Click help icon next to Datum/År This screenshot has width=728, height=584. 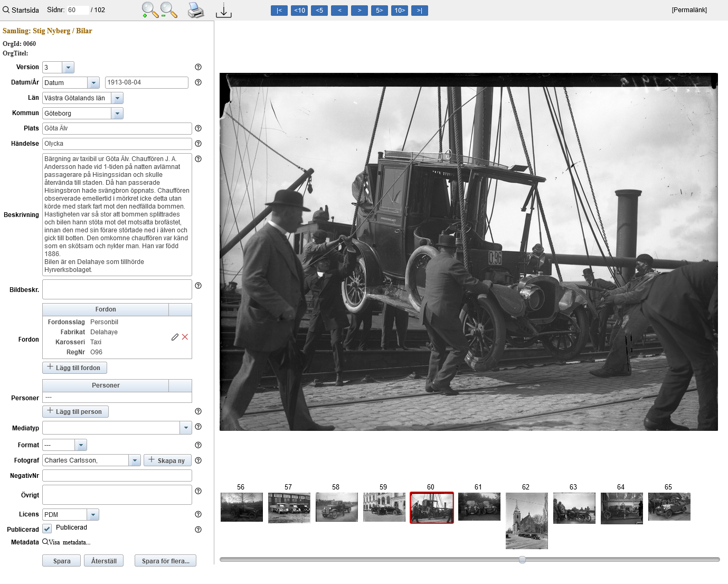click(x=198, y=82)
